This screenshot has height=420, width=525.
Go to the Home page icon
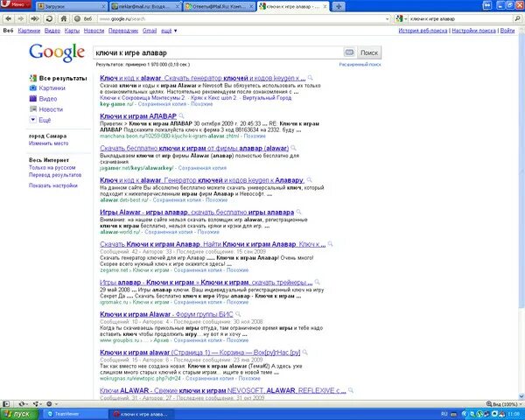coord(64,18)
